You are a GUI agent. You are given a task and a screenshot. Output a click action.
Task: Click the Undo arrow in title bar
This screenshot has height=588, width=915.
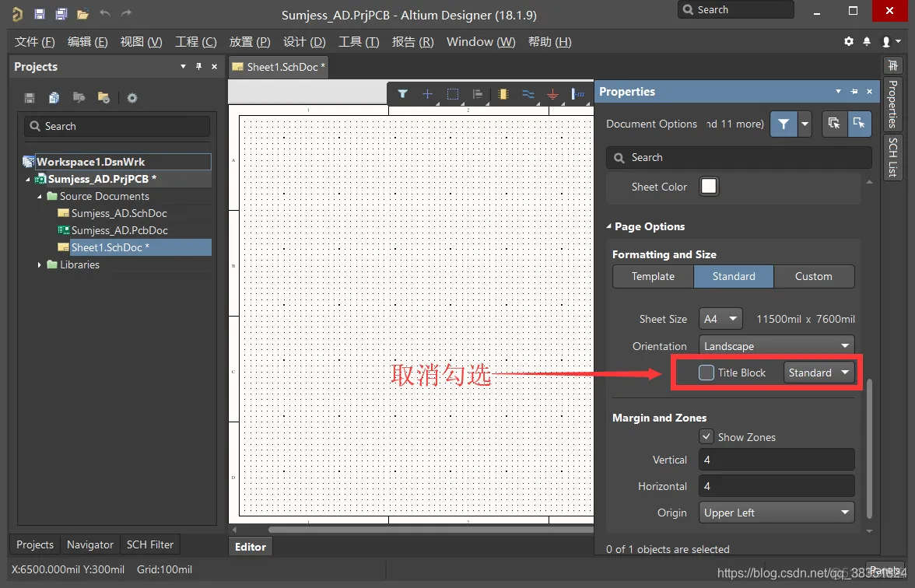(x=105, y=12)
